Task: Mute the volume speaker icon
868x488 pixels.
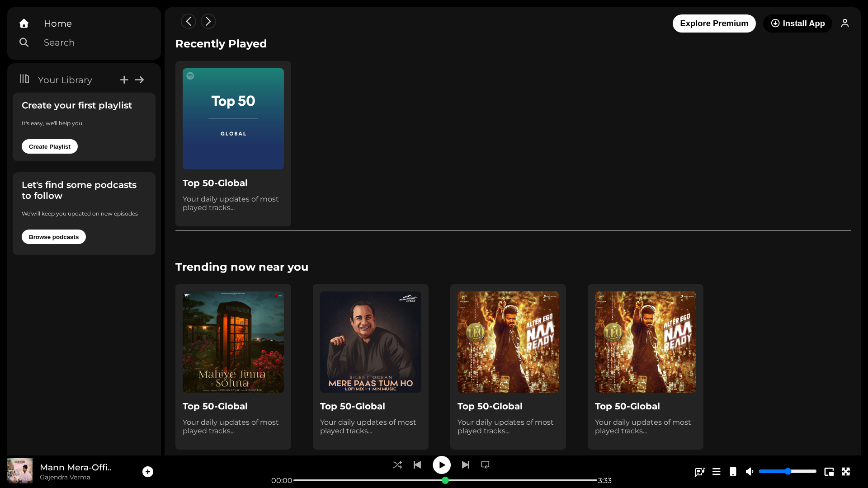Action: click(x=750, y=472)
